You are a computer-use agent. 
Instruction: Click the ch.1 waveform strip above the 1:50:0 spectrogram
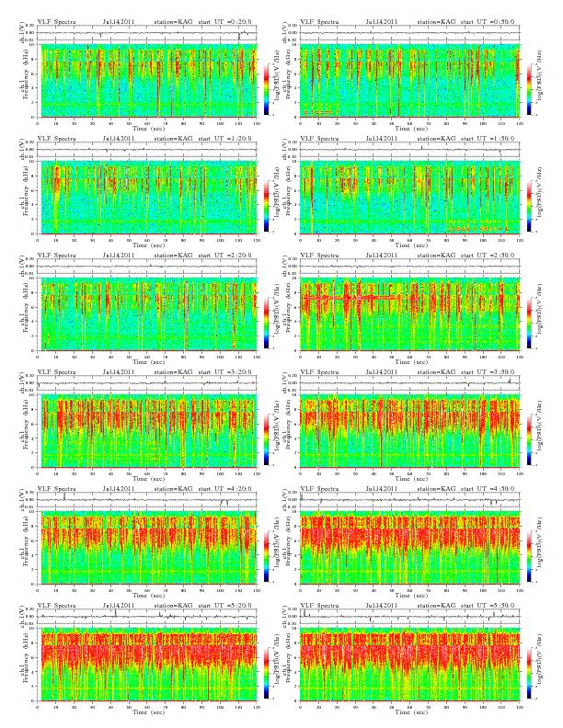[x=409, y=150]
